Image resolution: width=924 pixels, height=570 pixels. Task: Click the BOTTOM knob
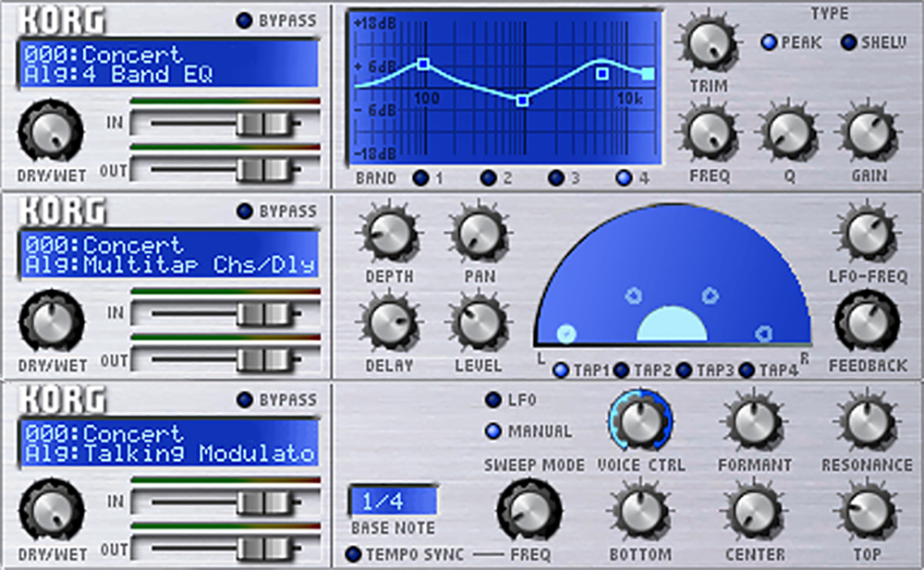(640, 512)
